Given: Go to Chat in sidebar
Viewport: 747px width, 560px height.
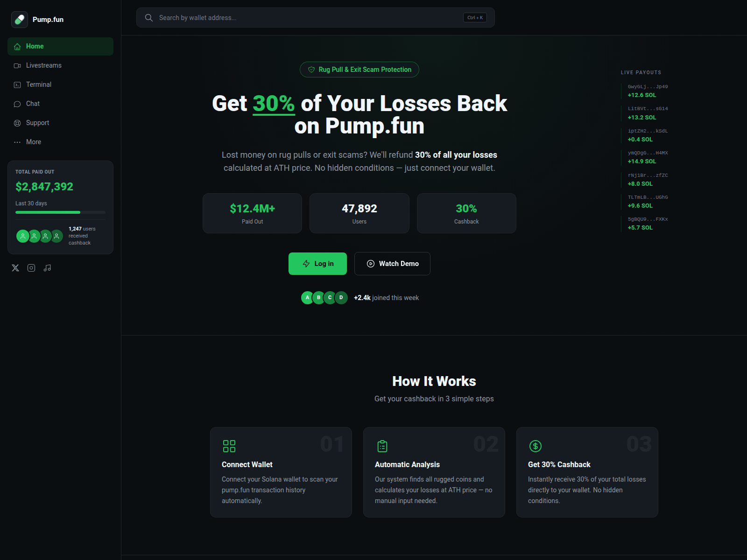Looking at the screenshot, I should (x=60, y=104).
